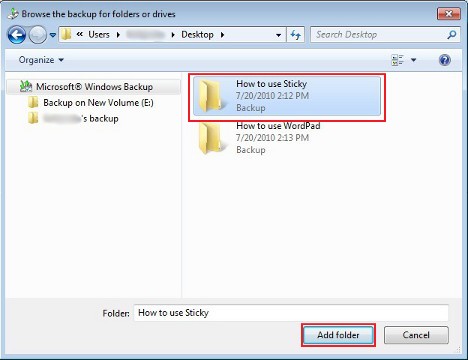Expand the arrow after Desktop breadcrumb

pos(222,35)
